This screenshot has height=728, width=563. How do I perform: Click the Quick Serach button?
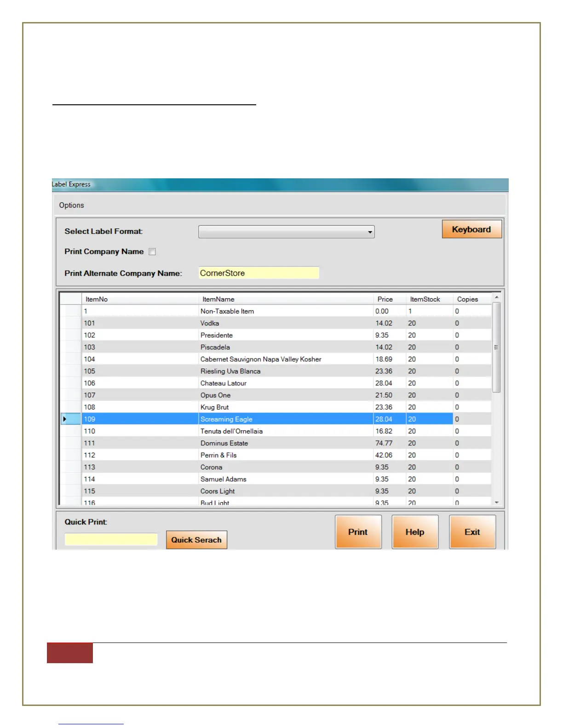pyautogui.click(x=196, y=540)
